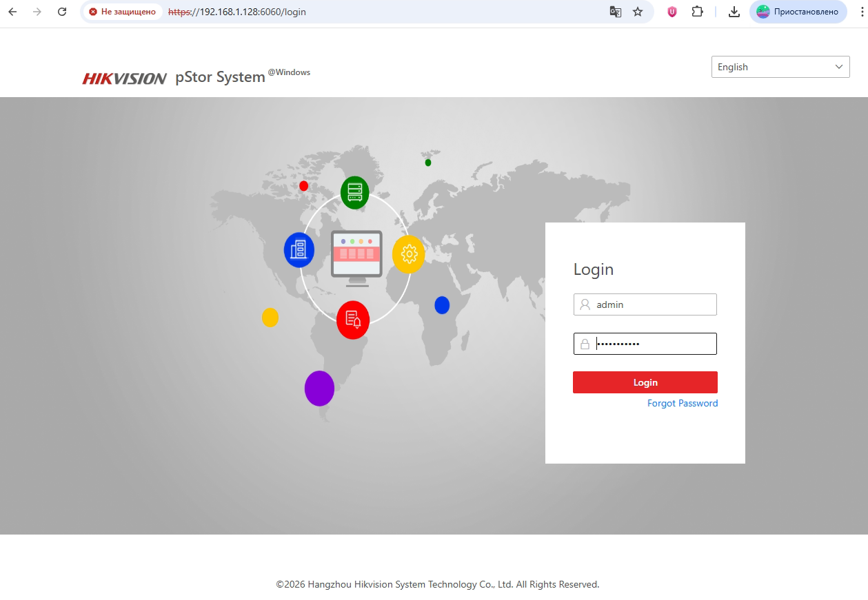Go back to previous page
Image resolution: width=868 pixels, height=600 pixels.
click(12, 12)
